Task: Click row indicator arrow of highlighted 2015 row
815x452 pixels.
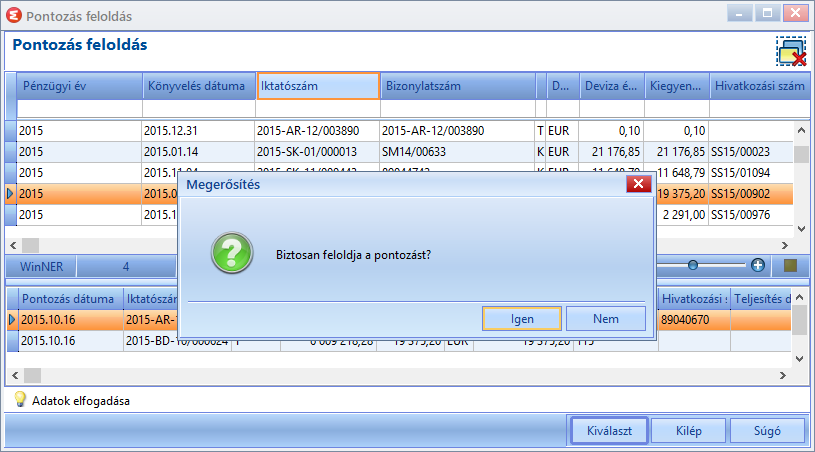Action: 10,194
